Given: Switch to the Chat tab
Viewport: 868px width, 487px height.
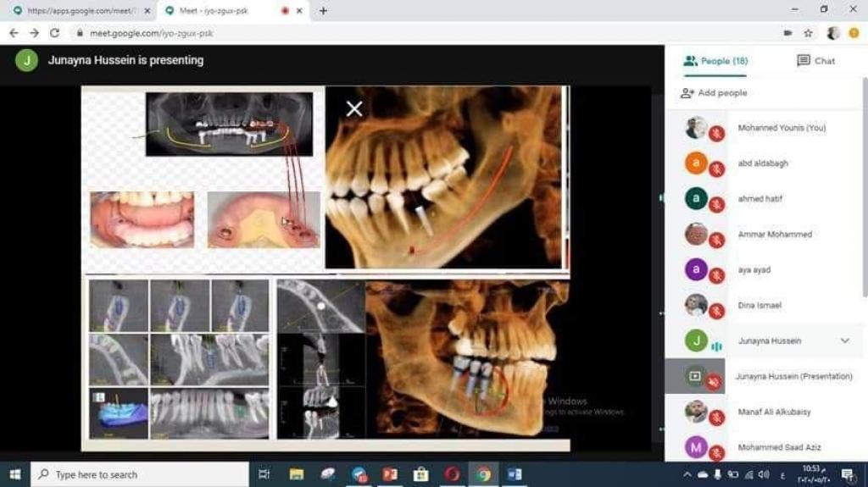Looking at the screenshot, I should click(x=815, y=61).
